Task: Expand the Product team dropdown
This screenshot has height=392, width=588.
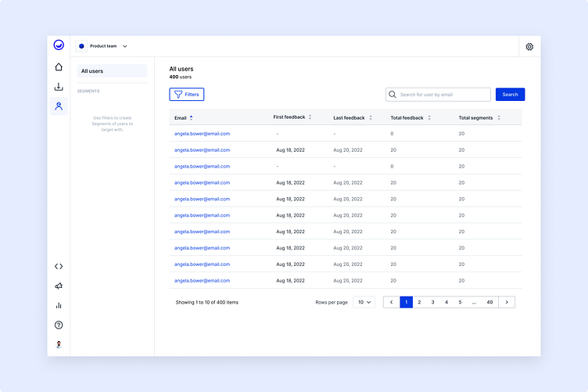Action: pyautogui.click(x=125, y=46)
